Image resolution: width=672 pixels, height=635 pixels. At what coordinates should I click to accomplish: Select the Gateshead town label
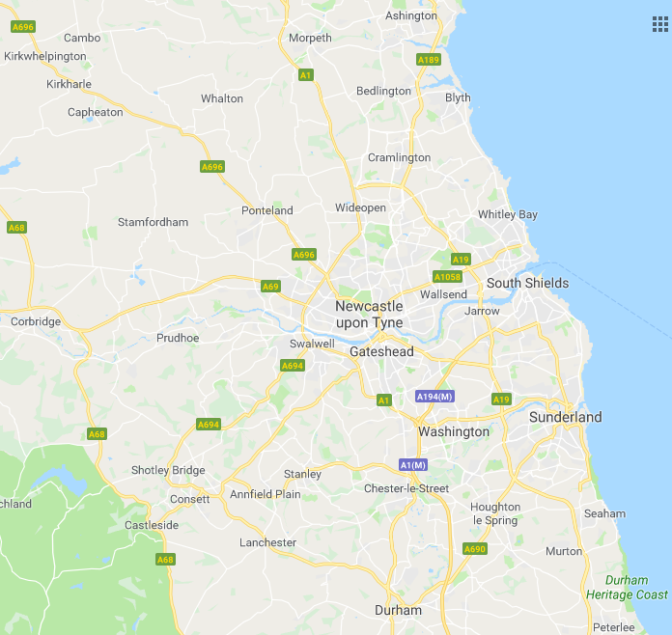pyautogui.click(x=381, y=352)
